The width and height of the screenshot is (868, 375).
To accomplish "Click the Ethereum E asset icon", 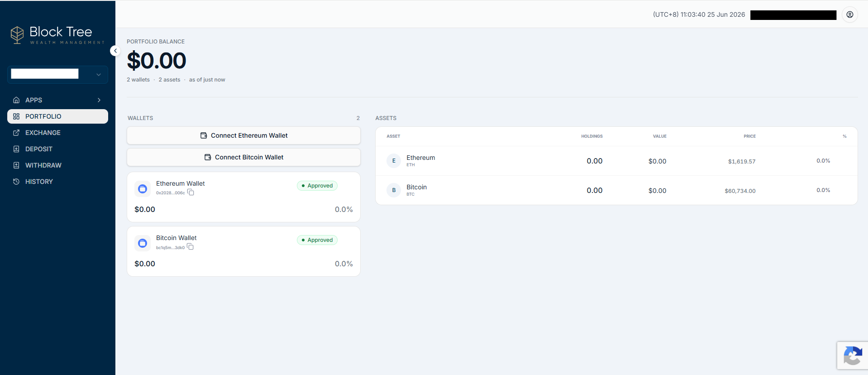I will (394, 161).
